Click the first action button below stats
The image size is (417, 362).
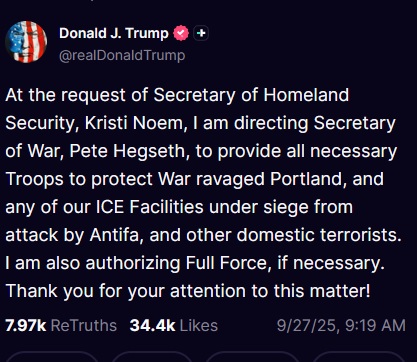click(53, 357)
